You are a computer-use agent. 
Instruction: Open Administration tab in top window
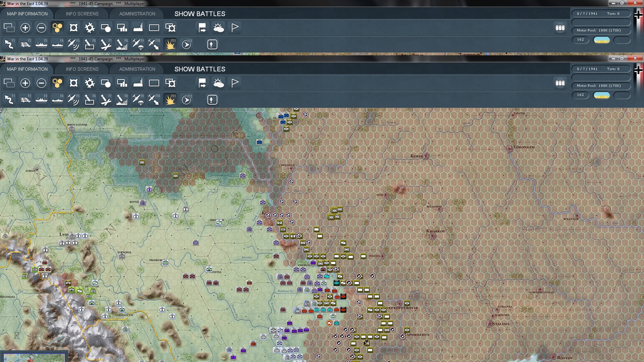click(x=137, y=14)
